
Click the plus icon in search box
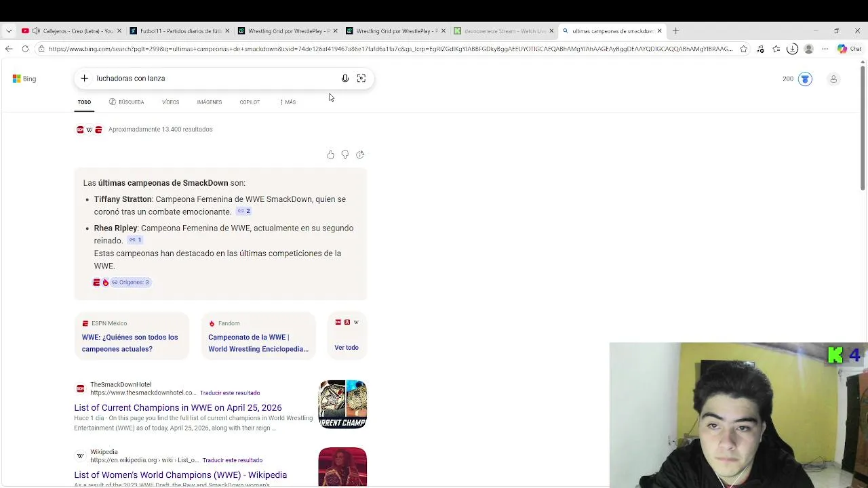(84, 78)
